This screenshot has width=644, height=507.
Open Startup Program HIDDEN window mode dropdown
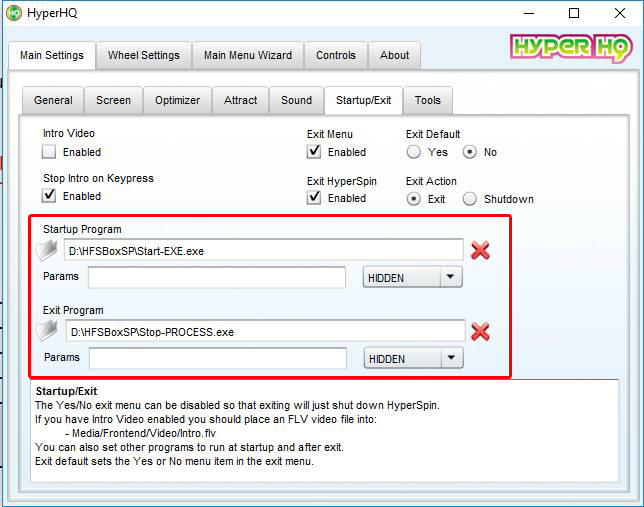[412, 277]
